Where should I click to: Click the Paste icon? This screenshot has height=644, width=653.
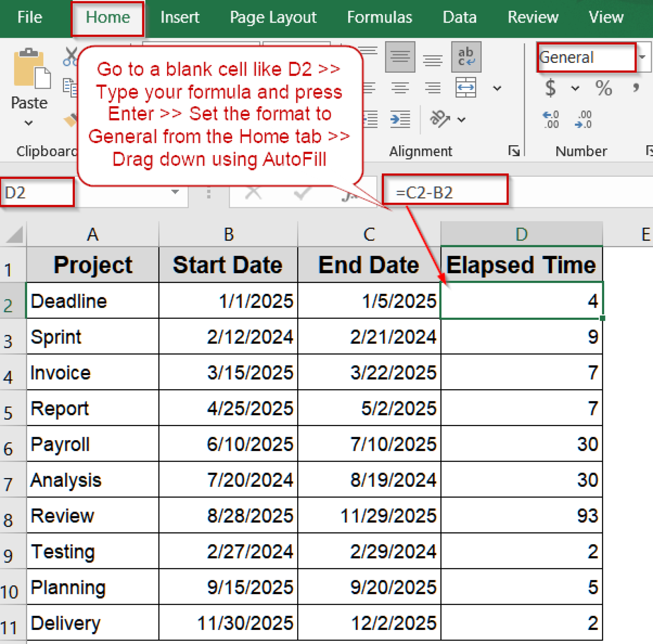tap(29, 70)
